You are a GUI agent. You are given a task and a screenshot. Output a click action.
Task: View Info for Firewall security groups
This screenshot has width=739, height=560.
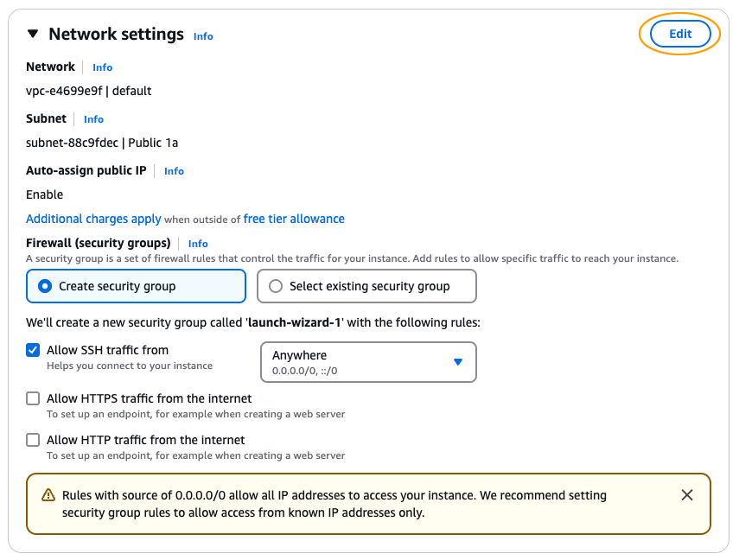click(x=198, y=244)
